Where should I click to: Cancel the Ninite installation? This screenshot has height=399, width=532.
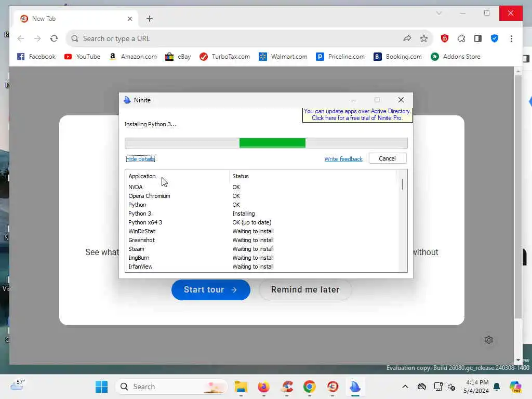387,158
